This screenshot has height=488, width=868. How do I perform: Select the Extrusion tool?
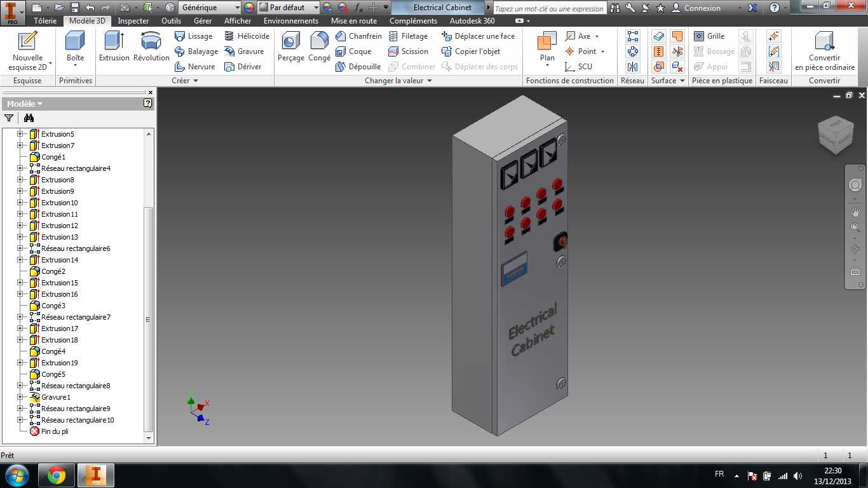coord(114,46)
